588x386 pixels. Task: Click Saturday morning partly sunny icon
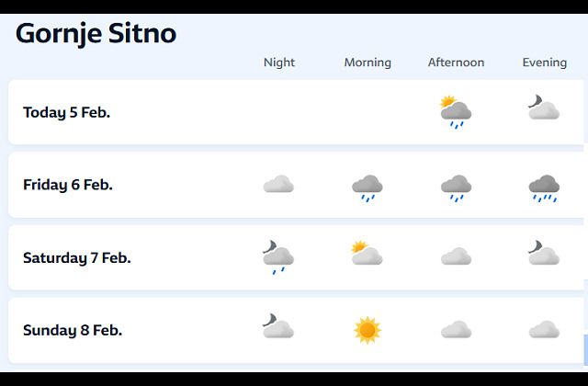[367, 254]
